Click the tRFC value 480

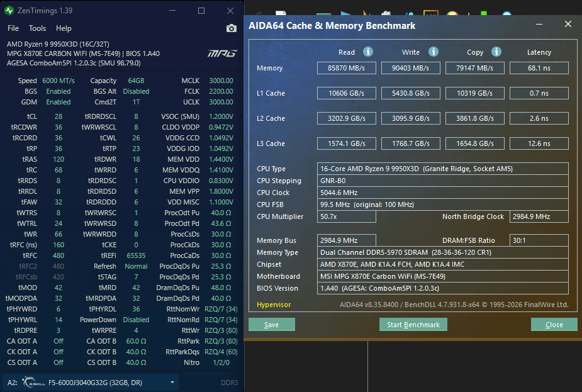(59, 255)
